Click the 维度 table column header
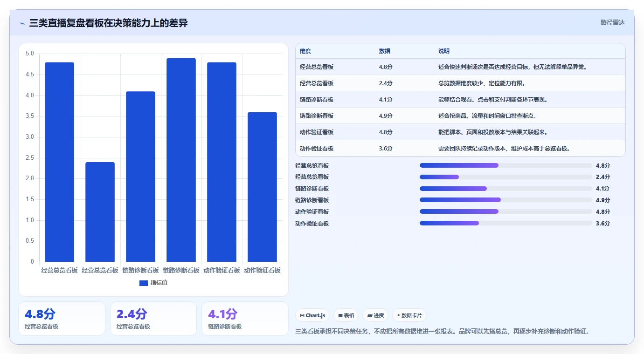 click(x=305, y=51)
